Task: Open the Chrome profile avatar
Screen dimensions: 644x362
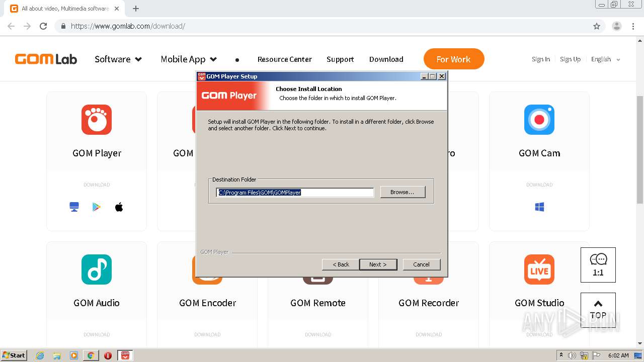Action: 617,26
